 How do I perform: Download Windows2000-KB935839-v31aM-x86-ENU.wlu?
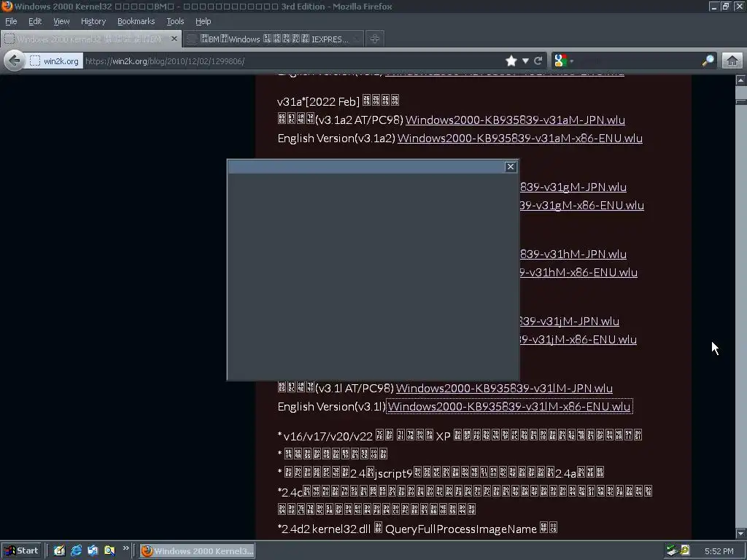click(519, 139)
